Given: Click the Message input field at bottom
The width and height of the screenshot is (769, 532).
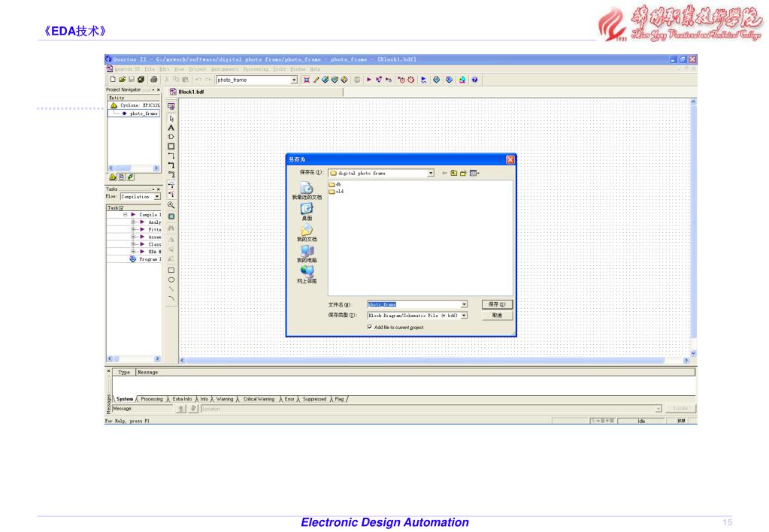Looking at the screenshot, I should [144, 409].
